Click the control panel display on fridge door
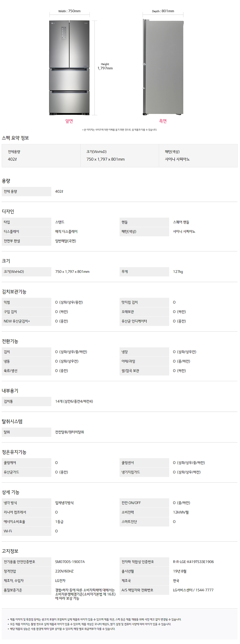This screenshot has width=240, height=644. pyautogui.click(x=64, y=33)
